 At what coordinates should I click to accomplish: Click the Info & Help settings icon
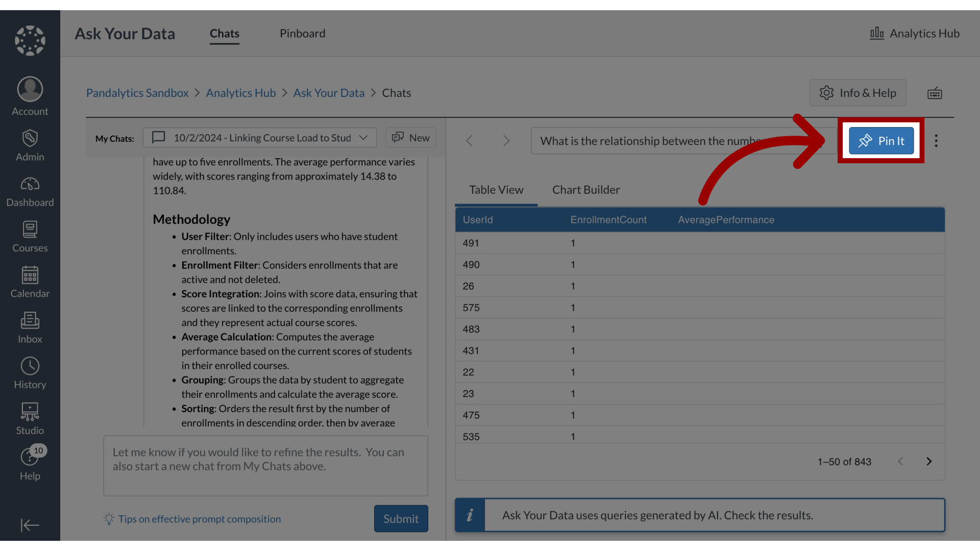tap(826, 92)
